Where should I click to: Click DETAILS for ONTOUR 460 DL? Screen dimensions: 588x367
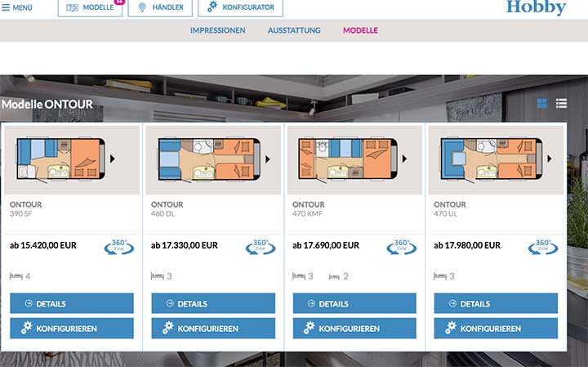click(213, 303)
